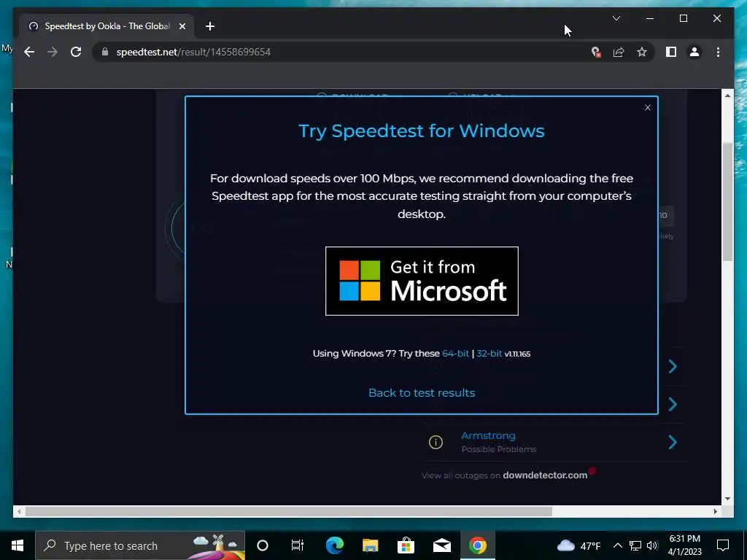This screenshot has height=560, width=747.
Task: Toggle the Chrome side panel icon
Action: pos(671,52)
